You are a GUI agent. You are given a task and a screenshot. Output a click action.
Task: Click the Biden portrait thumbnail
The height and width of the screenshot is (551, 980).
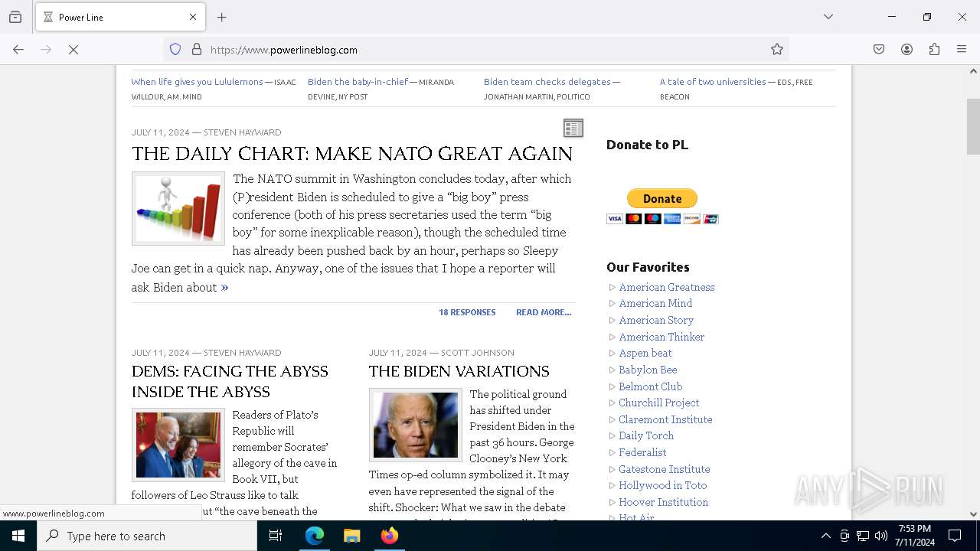(416, 425)
